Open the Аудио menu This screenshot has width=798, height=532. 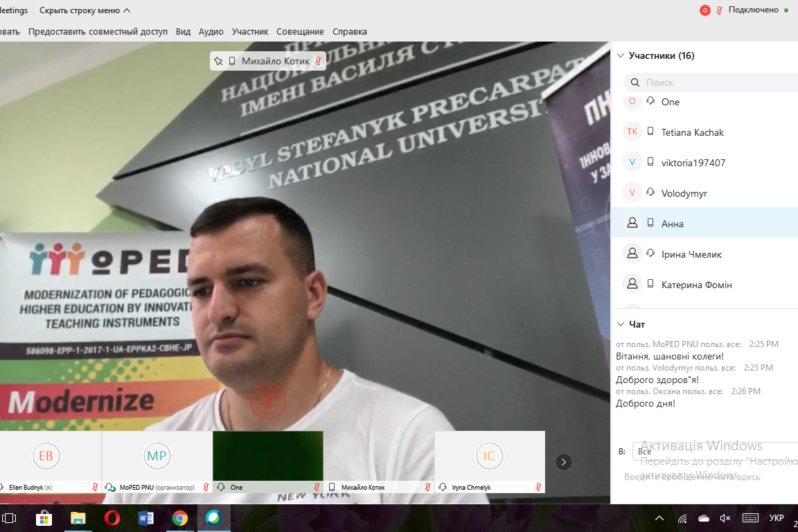pyautogui.click(x=211, y=31)
